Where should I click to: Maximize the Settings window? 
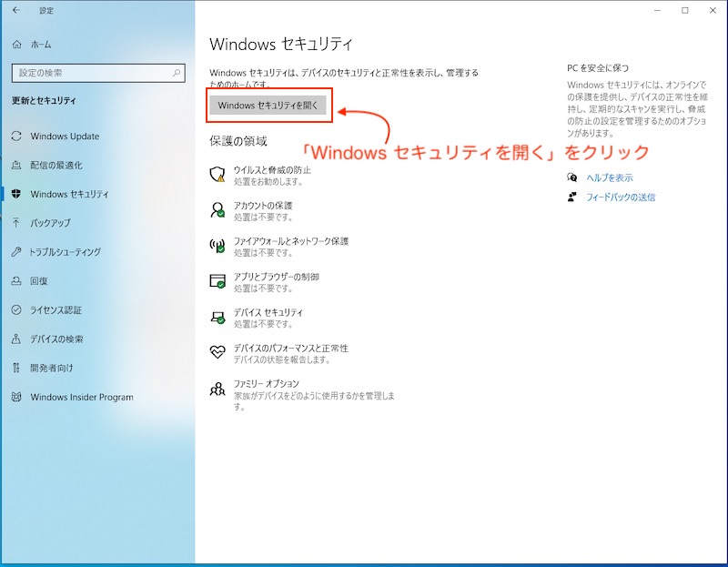[x=685, y=10]
